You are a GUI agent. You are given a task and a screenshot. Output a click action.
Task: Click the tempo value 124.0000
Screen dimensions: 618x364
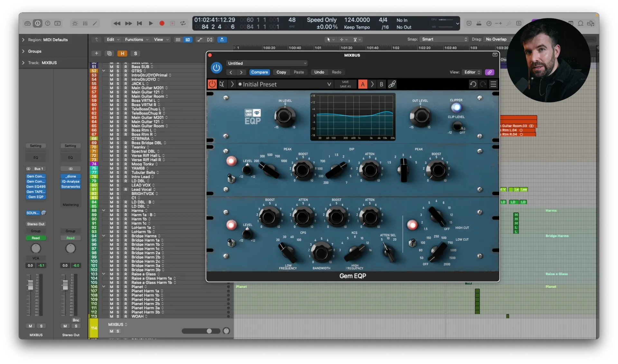click(357, 20)
